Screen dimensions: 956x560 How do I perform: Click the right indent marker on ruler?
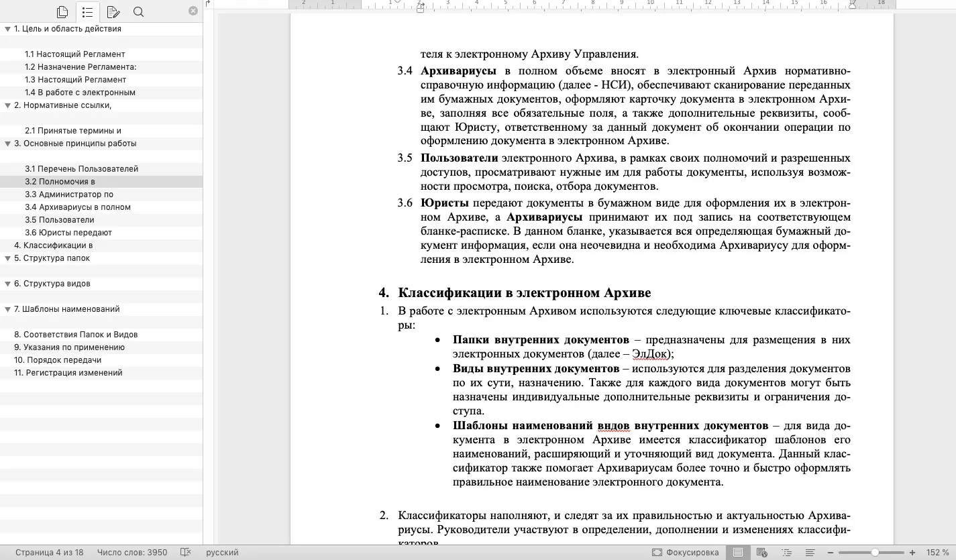click(x=852, y=5)
